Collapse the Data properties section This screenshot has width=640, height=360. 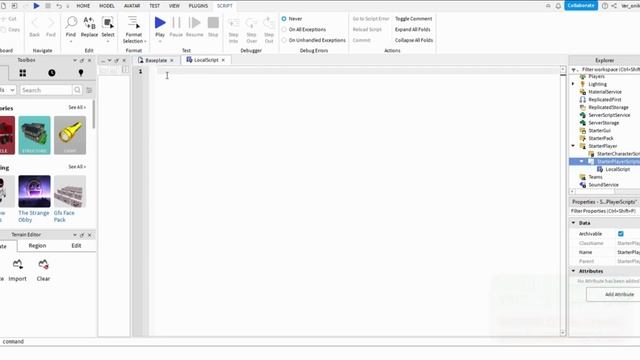click(x=573, y=223)
